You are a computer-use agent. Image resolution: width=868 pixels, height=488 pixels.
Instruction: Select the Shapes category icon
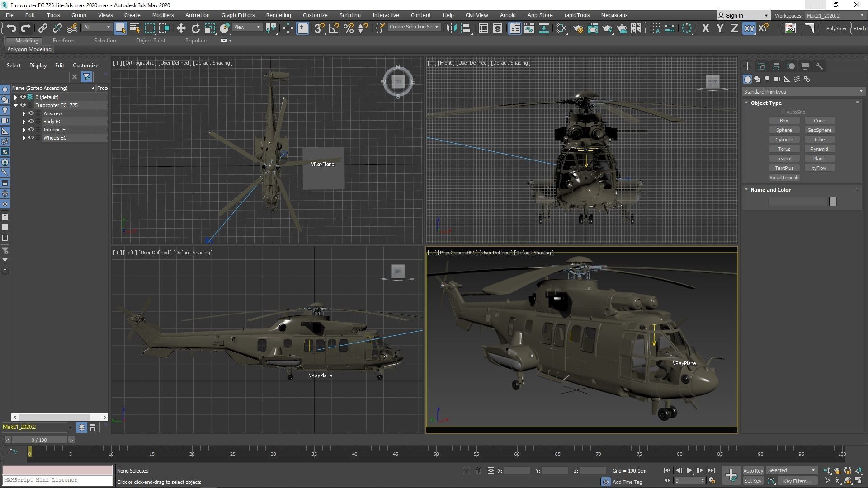pos(757,79)
